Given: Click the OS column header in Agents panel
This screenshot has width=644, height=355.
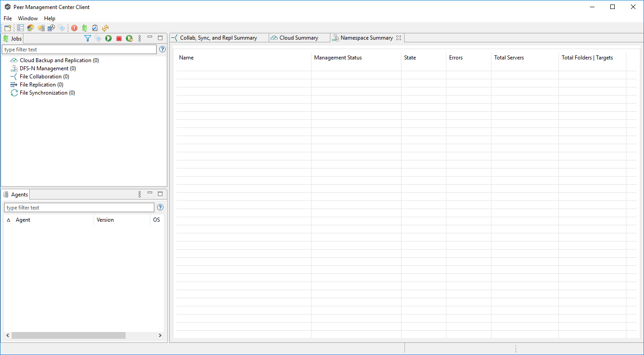Looking at the screenshot, I should click(157, 220).
